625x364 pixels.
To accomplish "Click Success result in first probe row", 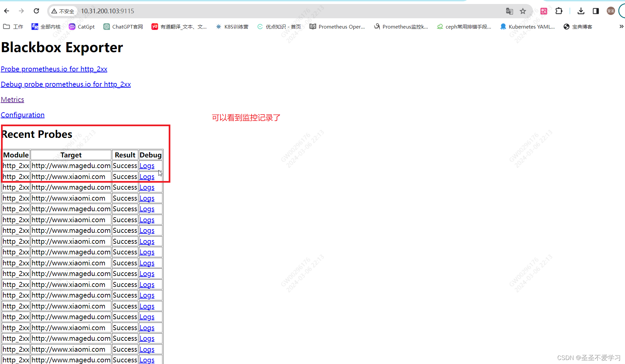I will click(125, 166).
